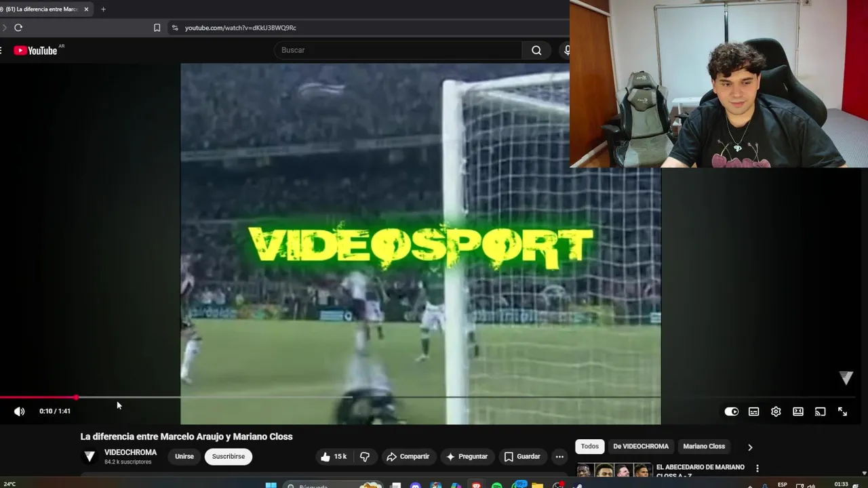
Task: Mute the video with speaker icon
Action: tap(20, 411)
